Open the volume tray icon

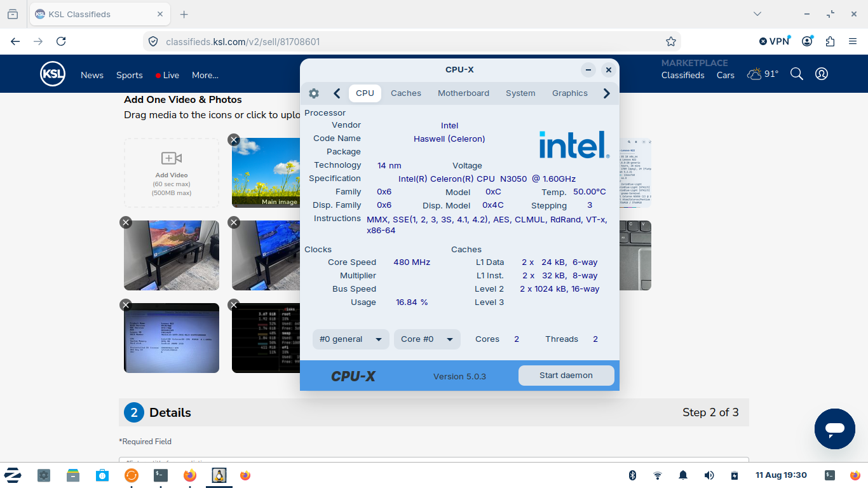709,475
